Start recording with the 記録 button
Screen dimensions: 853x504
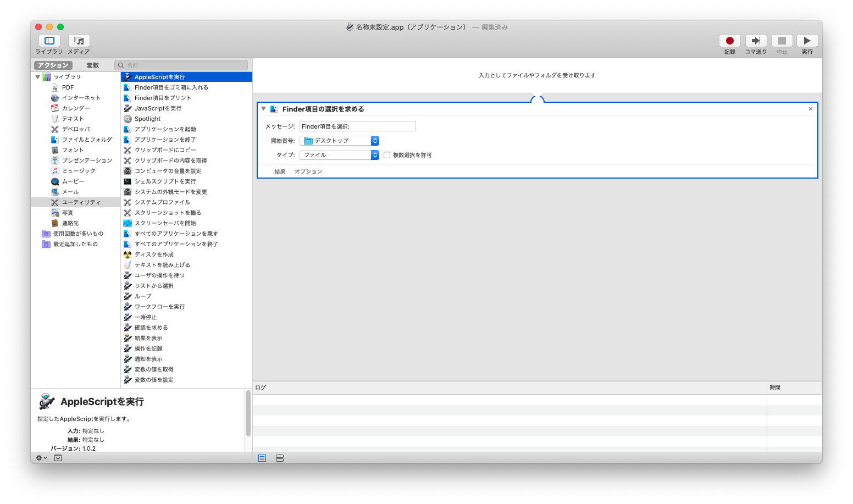729,41
